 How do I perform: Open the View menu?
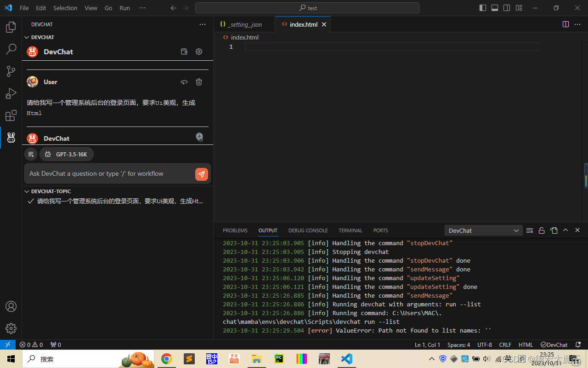coord(91,8)
